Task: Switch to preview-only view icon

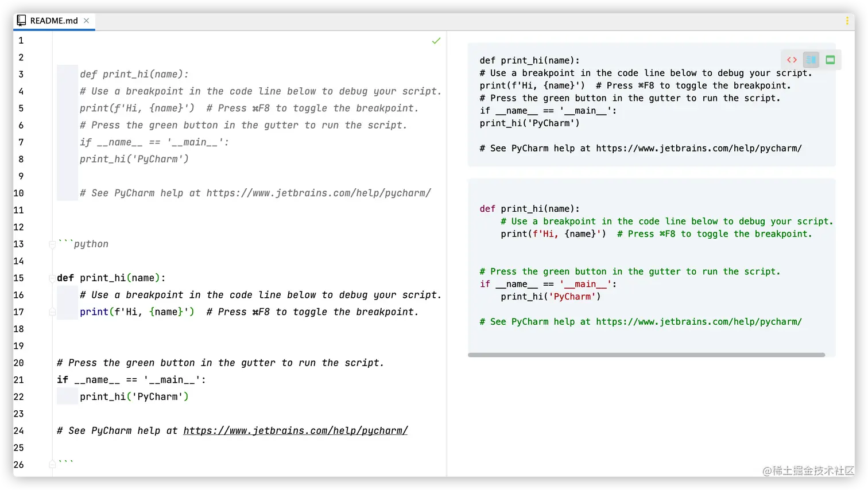Action: click(830, 60)
